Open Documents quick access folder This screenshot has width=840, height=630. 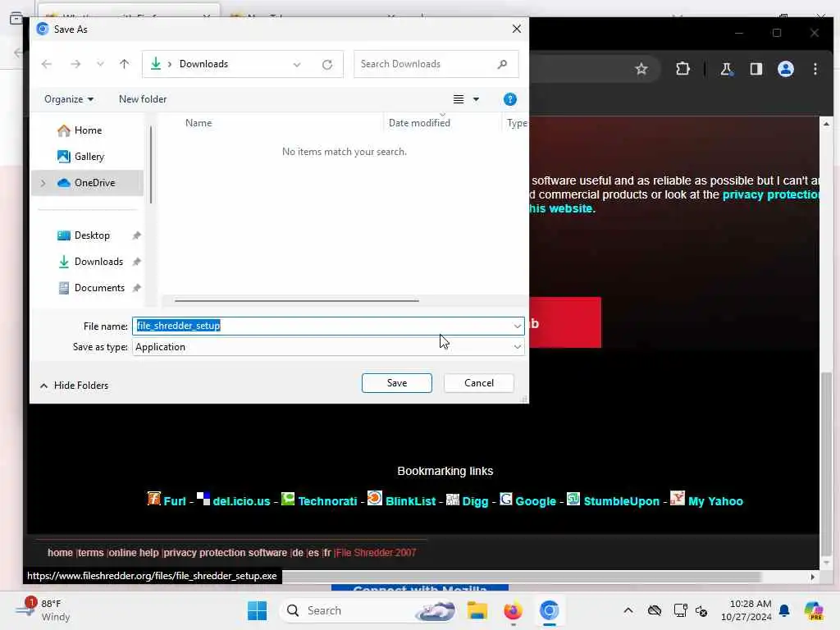click(x=99, y=288)
